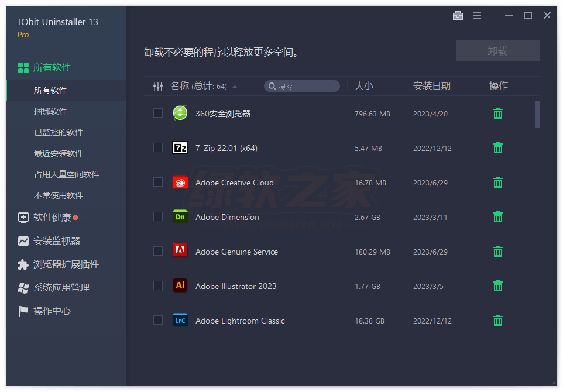Click the delete icon for Adobe Dimension
This screenshot has width=563, height=392.
(x=498, y=217)
